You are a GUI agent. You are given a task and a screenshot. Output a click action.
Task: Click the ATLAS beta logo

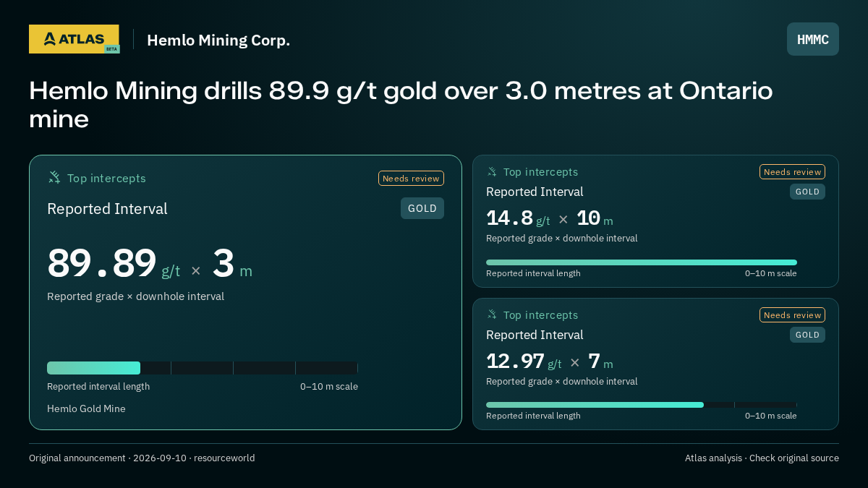(x=74, y=39)
